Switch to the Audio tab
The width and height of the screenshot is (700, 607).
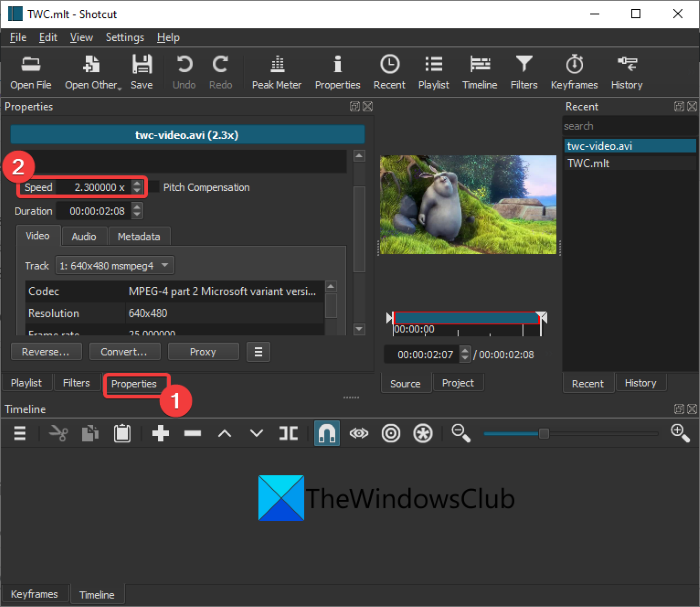[x=84, y=237]
